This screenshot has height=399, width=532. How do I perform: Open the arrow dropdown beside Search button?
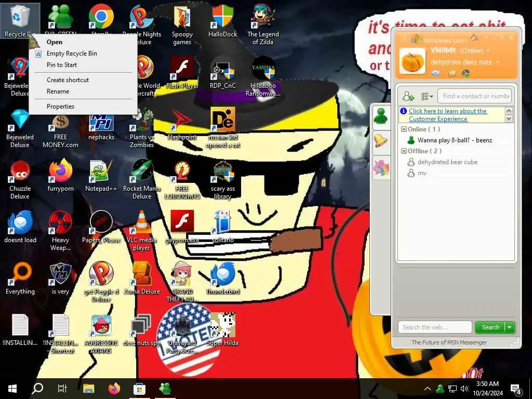click(x=510, y=327)
